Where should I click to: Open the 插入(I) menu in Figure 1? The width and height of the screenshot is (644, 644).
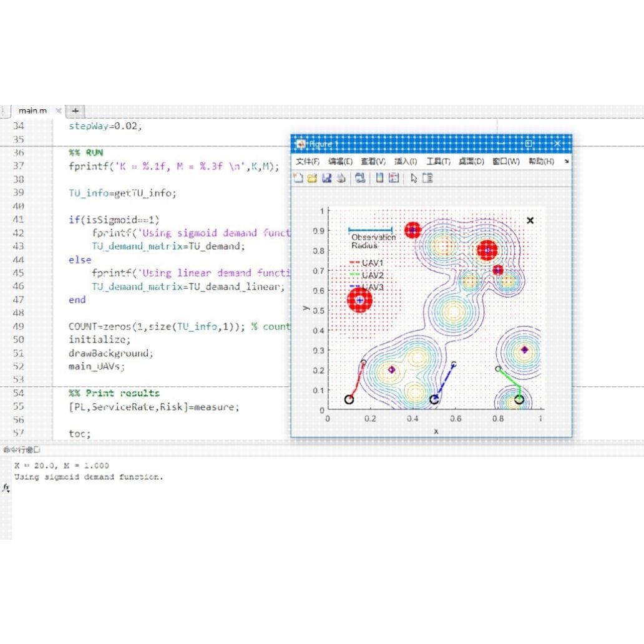[x=406, y=162]
